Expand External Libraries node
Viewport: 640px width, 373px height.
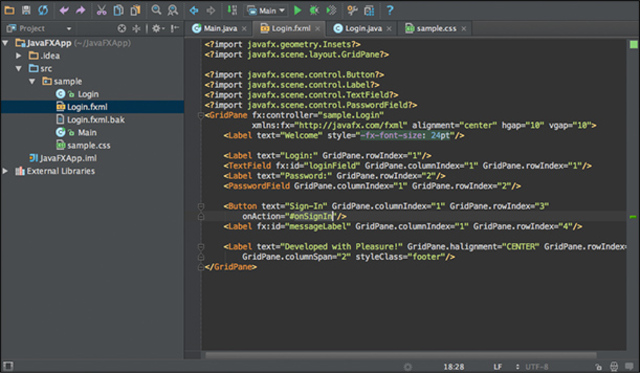pos(5,171)
